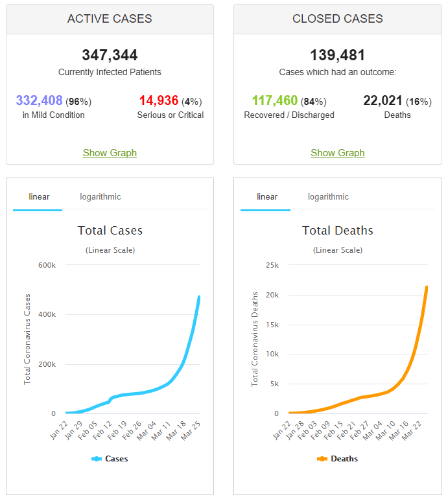Switch Total Cases chart to logarithmic

point(100,197)
